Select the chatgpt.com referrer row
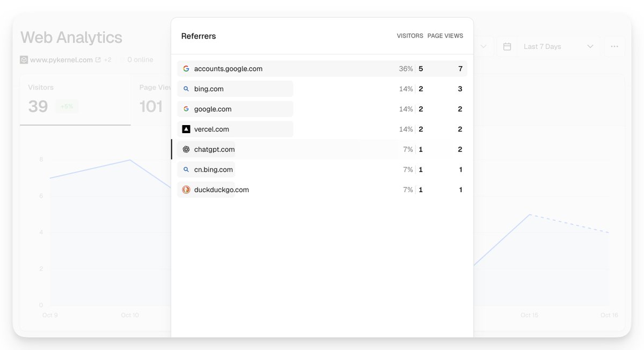The width and height of the screenshot is (644, 350). [x=322, y=149]
